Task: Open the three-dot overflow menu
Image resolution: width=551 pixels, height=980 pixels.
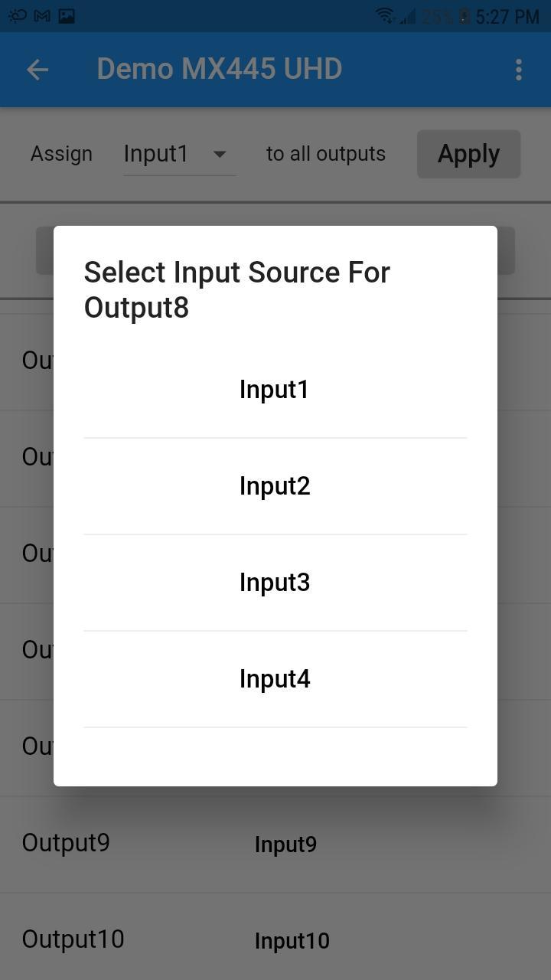Action: click(518, 70)
